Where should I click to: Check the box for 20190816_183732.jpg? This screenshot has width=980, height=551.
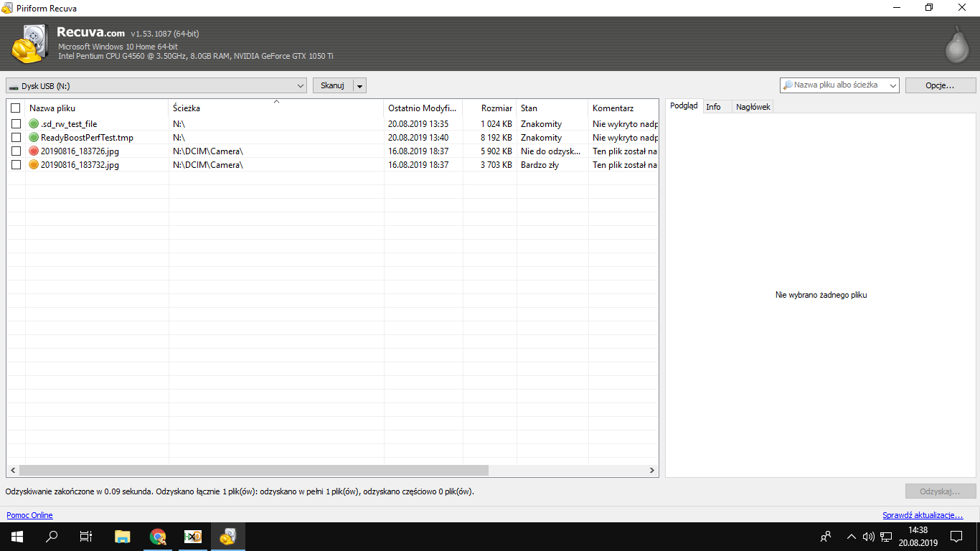tap(16, 165)
